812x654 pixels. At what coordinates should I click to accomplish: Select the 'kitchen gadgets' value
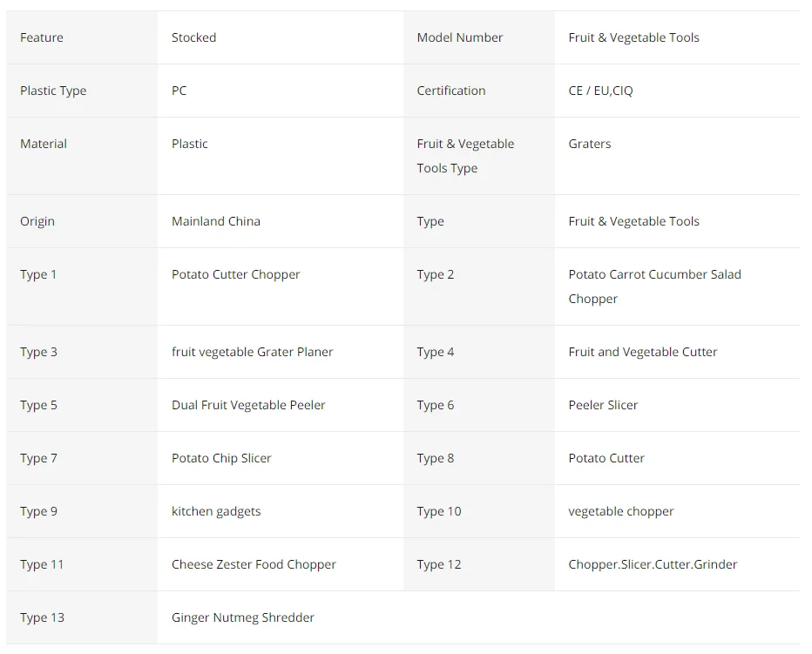(216, 511)
